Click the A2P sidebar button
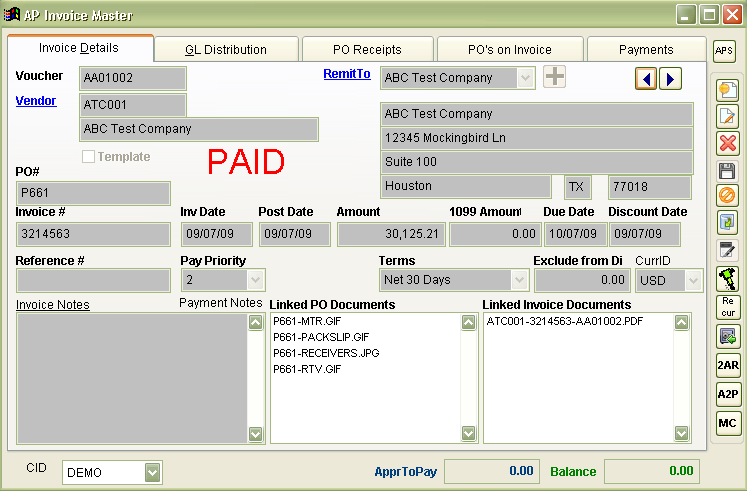The image size is (747, 491). pyautogui.click(x=728, y=394)
